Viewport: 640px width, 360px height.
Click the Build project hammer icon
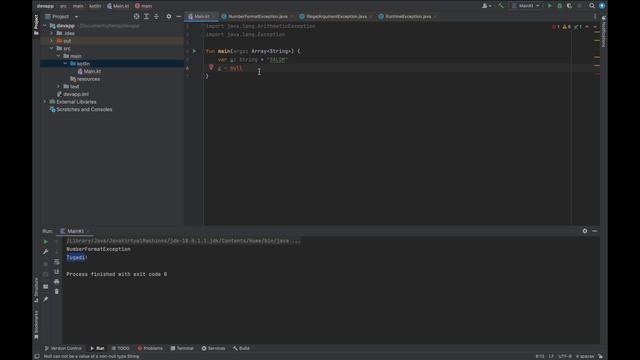[x=501, y=6]
